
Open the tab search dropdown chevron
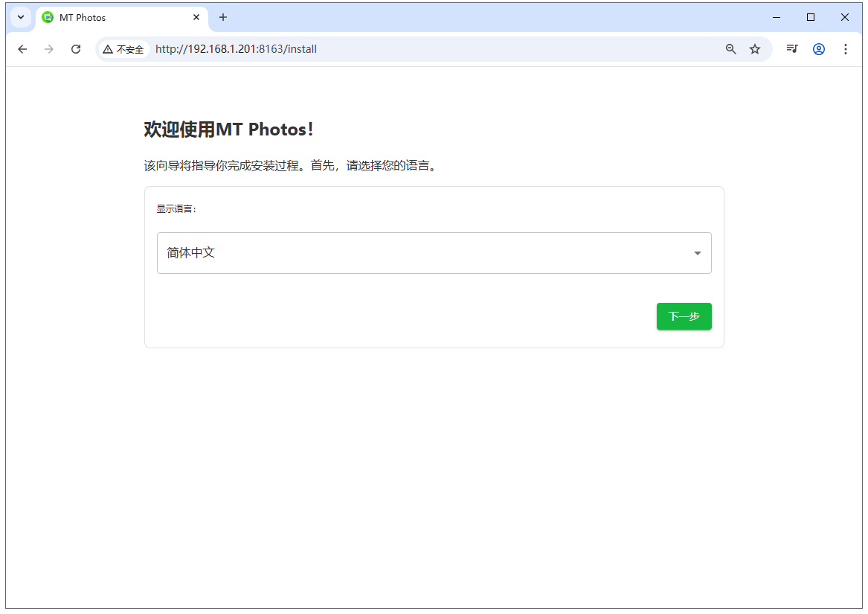21,17
